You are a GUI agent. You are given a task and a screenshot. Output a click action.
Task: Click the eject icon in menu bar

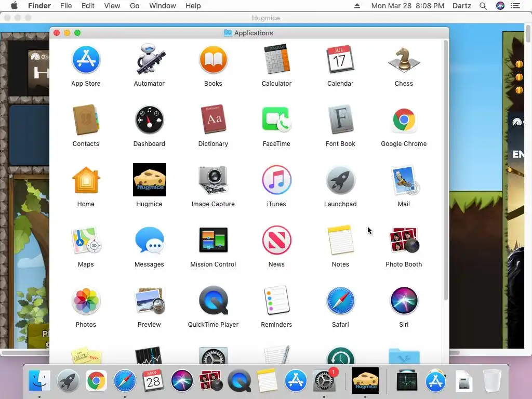(357, 6)
